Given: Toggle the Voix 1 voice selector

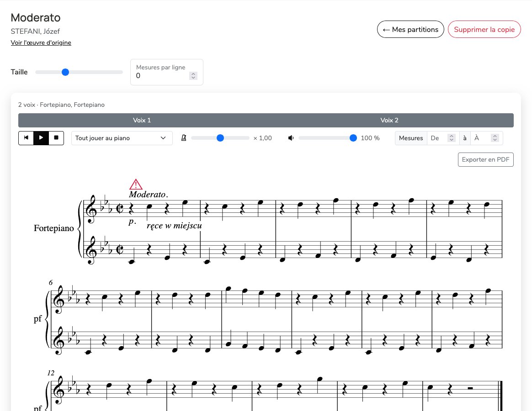Looking at the screenshot, I should (142, 120).
